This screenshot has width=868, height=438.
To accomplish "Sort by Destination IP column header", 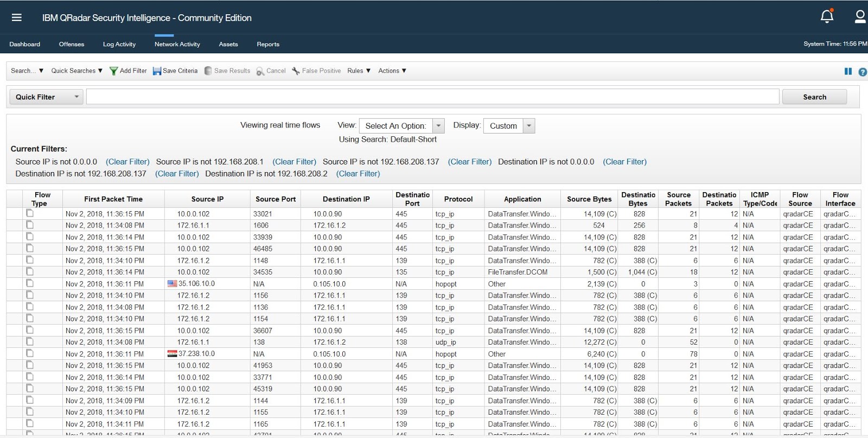I will [346, 199].
